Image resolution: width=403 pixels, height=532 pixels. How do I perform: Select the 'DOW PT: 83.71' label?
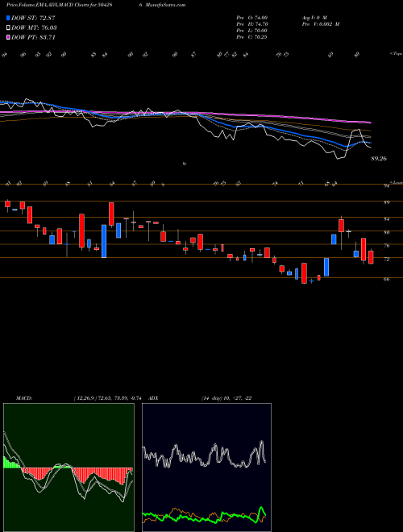click(33, 37)
